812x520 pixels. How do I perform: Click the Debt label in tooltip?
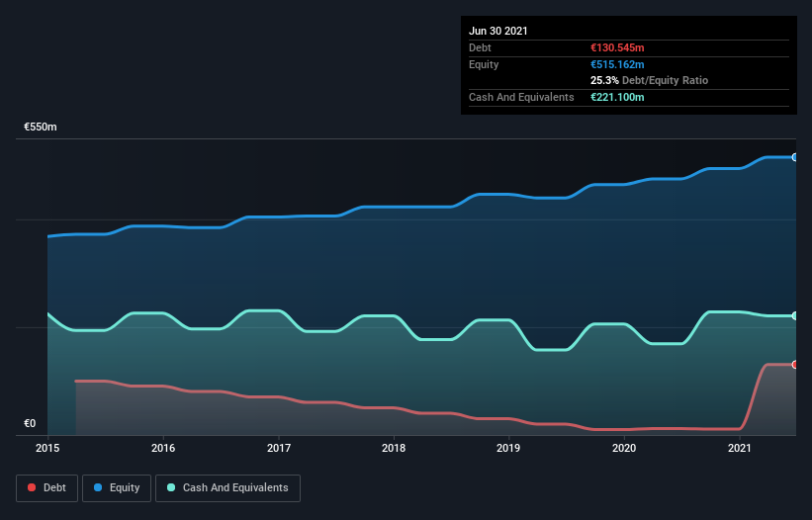tap(480, 48)
